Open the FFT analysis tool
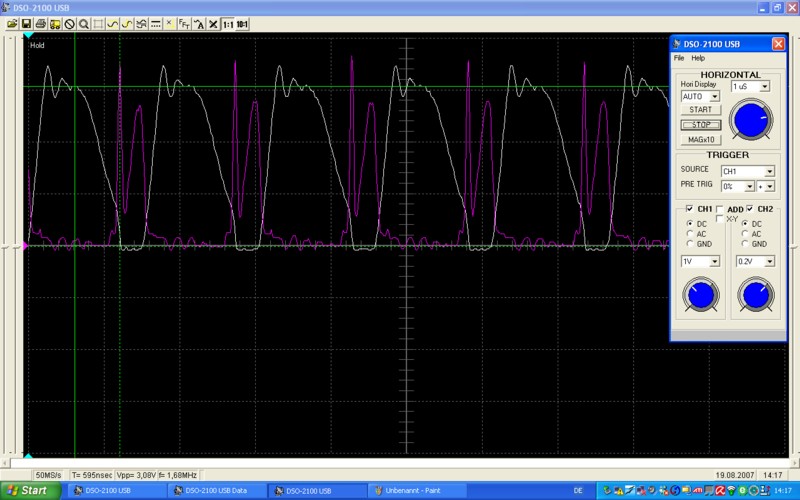 tap(184, 24)
